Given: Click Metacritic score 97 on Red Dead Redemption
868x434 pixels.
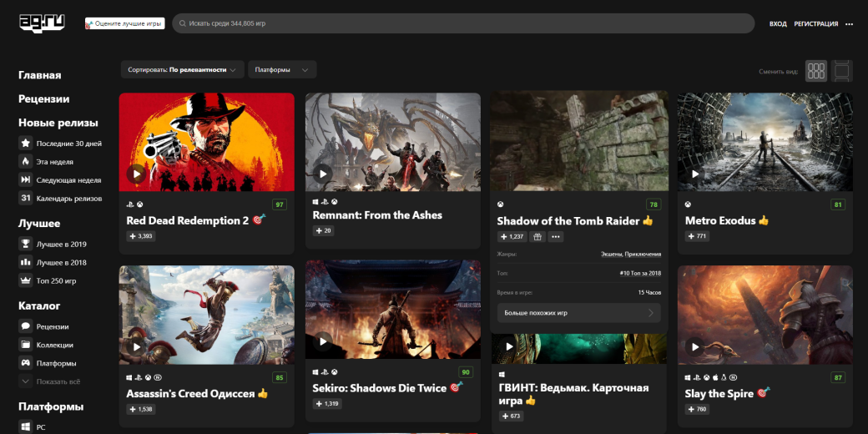Looking at the screenshot, I should pyautogui.click(x=280, y=204).
